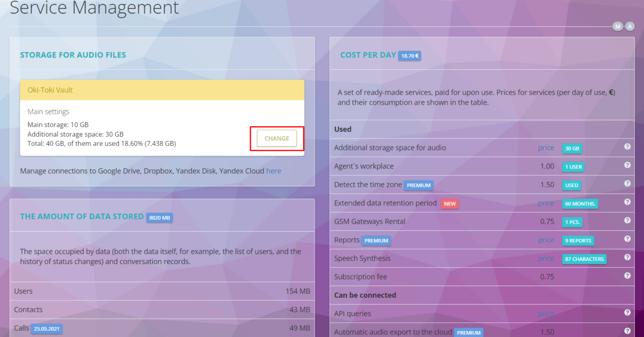Image resolution: width=644 pixels, height=337 pixels.
Task: Open help for Additional storage space for audio
Action: [627, 146]
